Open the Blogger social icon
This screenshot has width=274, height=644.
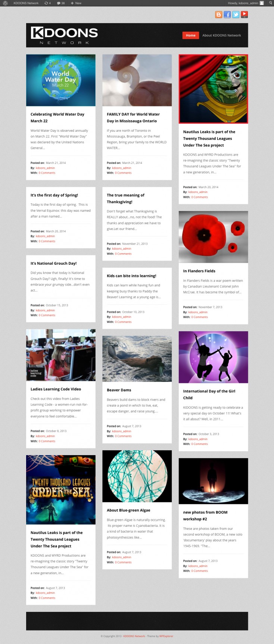click(x=219, y=15)
